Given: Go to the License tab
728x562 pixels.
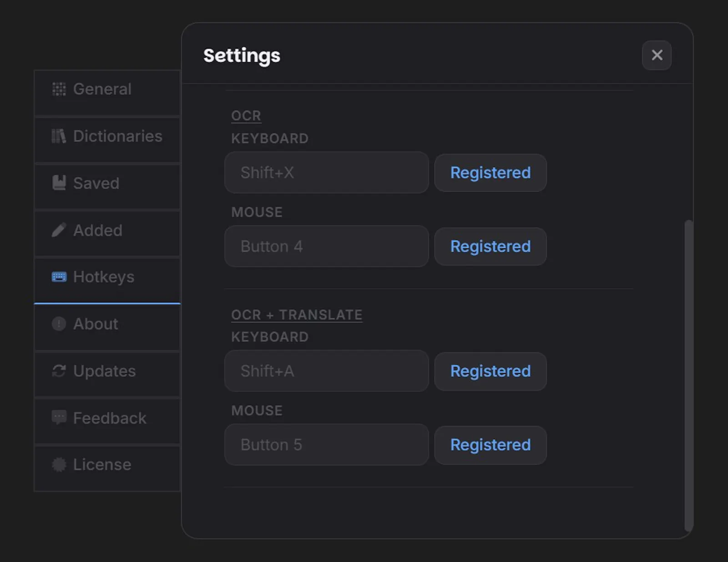Looking at the screenshot, I should point(107,468).
